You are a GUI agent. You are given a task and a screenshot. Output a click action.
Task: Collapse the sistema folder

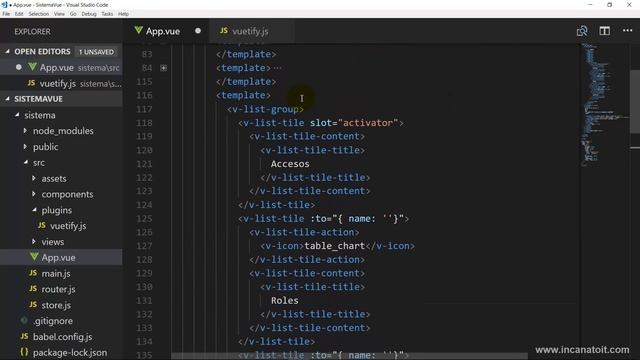[x=17, y=115]
